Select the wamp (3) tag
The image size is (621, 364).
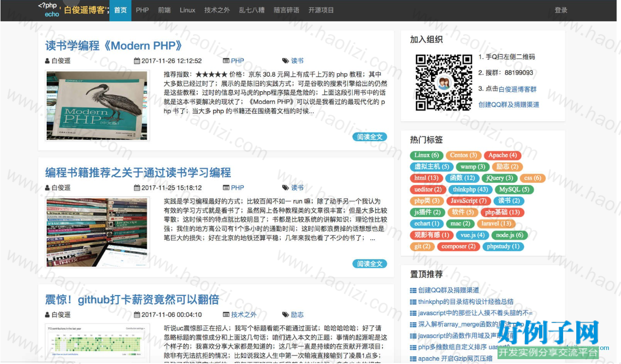[x=472, y=166]
